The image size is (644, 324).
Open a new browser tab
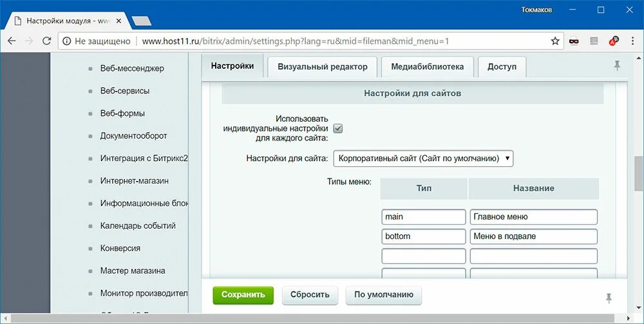click(x=141, y=21)
